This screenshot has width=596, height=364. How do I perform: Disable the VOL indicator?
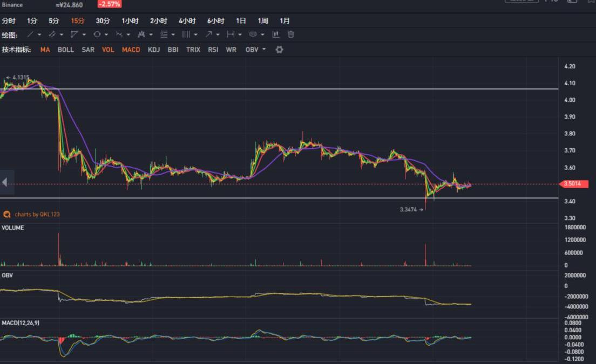pyautogui.click(x=108, y=50)
